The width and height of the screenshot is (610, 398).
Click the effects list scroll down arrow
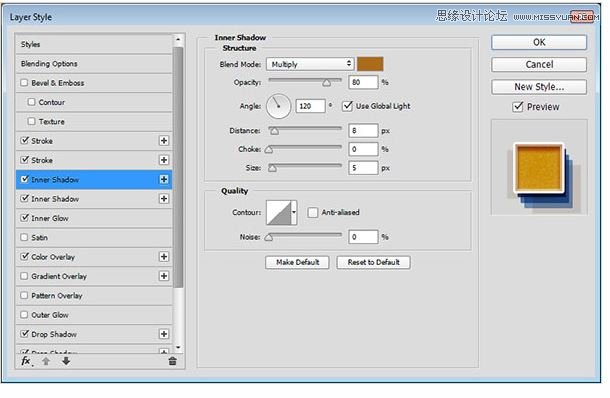point(178,347)
